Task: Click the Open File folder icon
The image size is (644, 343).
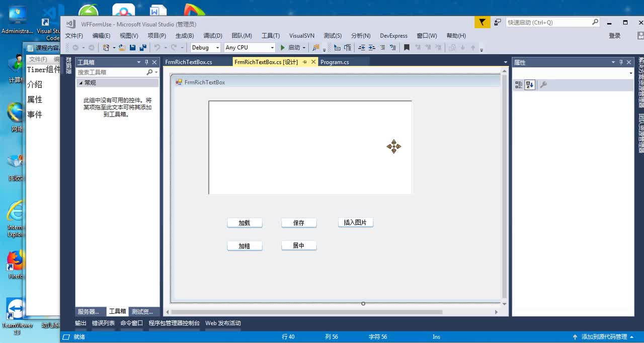Action: click(x=122, y=47)
